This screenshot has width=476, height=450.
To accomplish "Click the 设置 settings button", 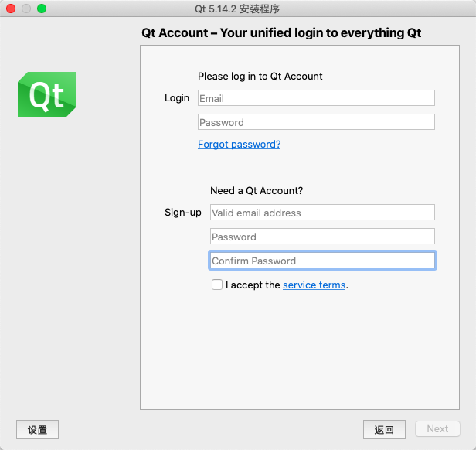I will pos(37,429).
